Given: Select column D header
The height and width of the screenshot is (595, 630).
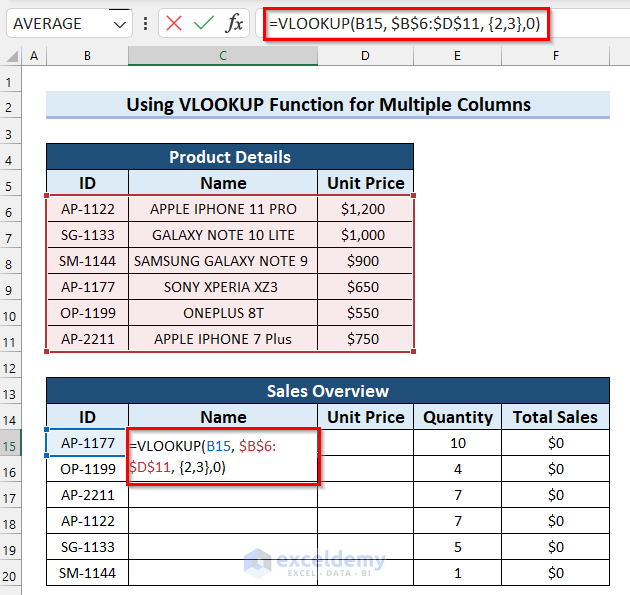Looking at the screenshot, I should [365, 56].
